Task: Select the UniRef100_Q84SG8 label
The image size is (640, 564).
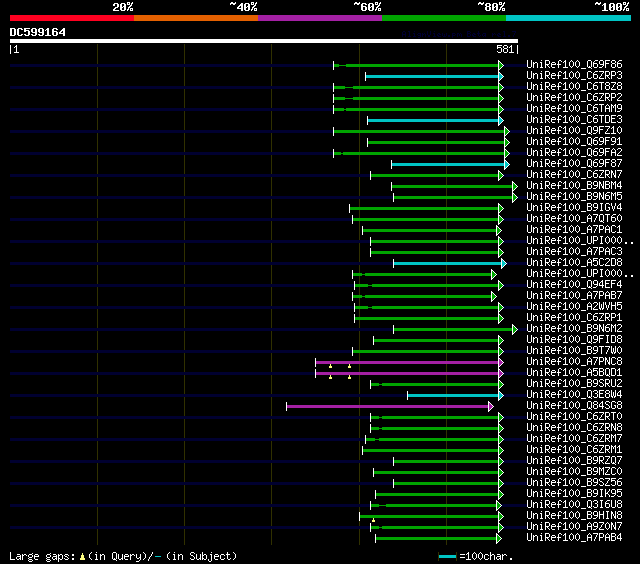Action: 574,406
